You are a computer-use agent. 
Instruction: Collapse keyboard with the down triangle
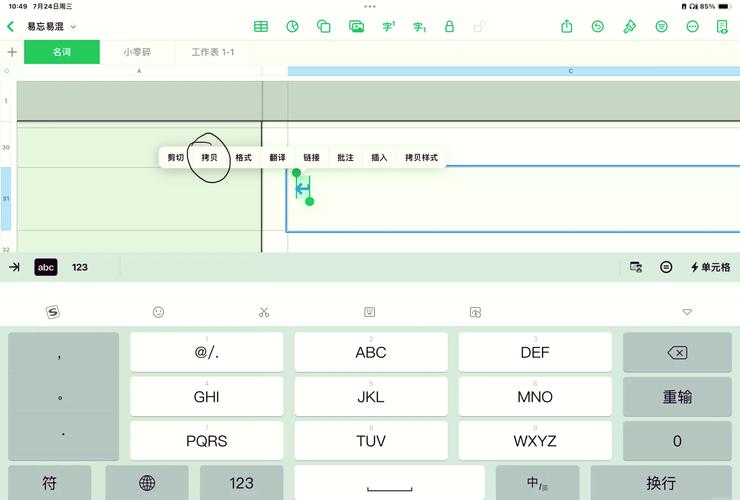click(x=687, y=312)
